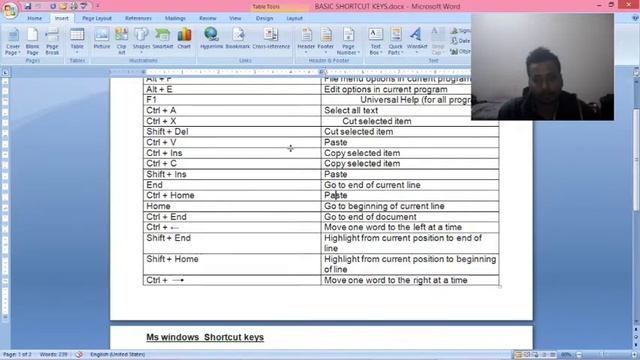Insert a Chart

pyautogui.click(x=184, y=39)
